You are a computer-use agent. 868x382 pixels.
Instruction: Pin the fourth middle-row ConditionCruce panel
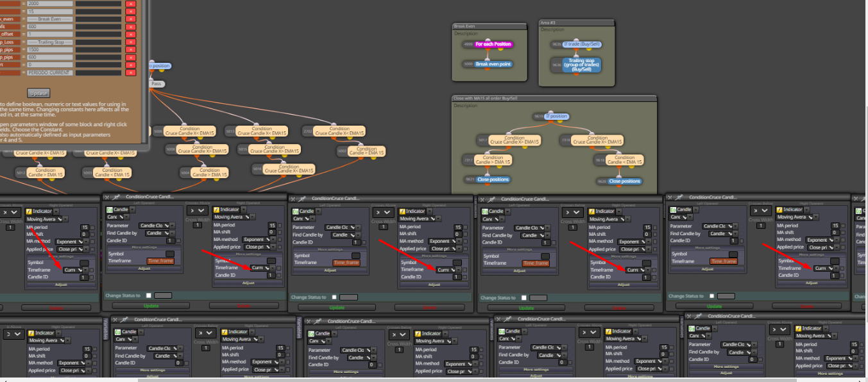[x=680, y=198]
